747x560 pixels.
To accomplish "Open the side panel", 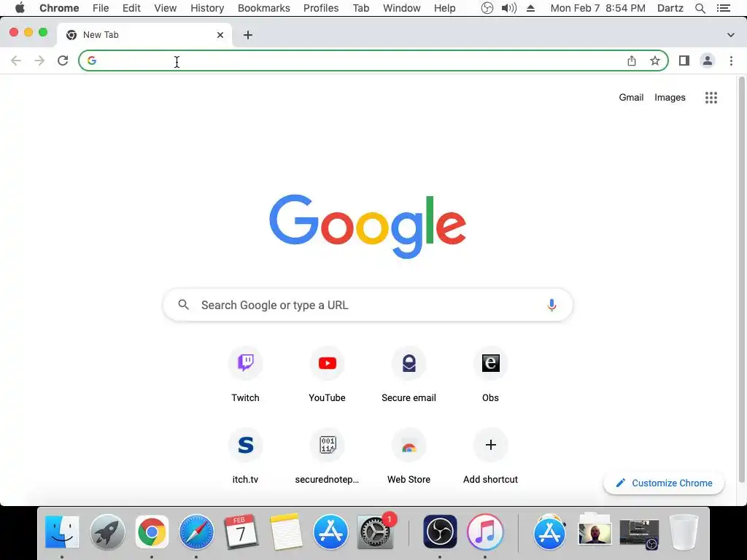I will (x=684, y=61).
